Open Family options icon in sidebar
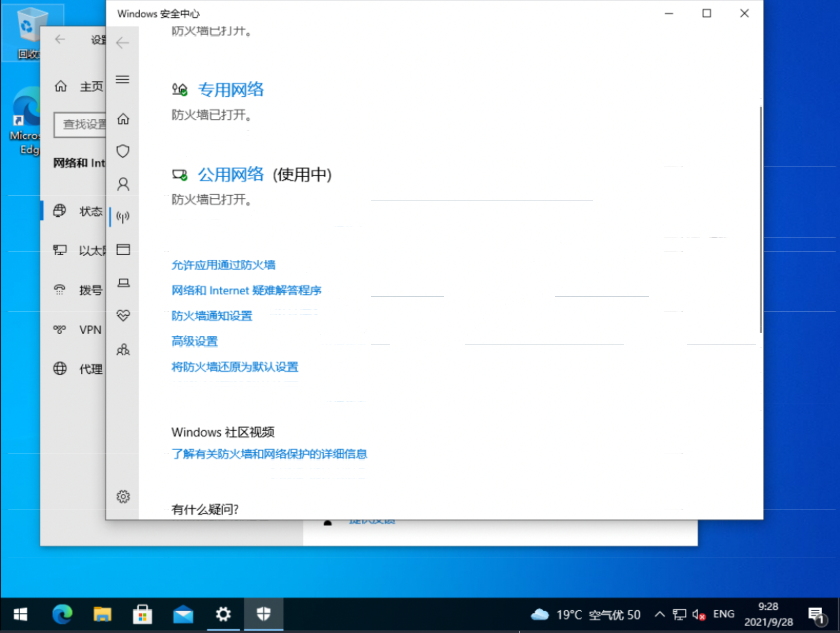 point(123,350)
